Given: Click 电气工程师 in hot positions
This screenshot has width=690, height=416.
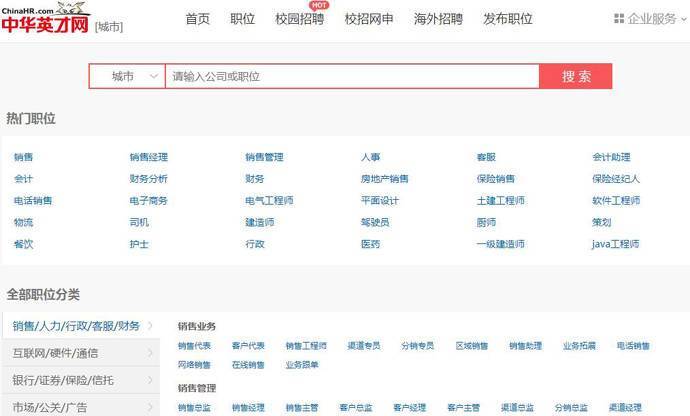Looking at the screenshot, I should coord(269,201).
